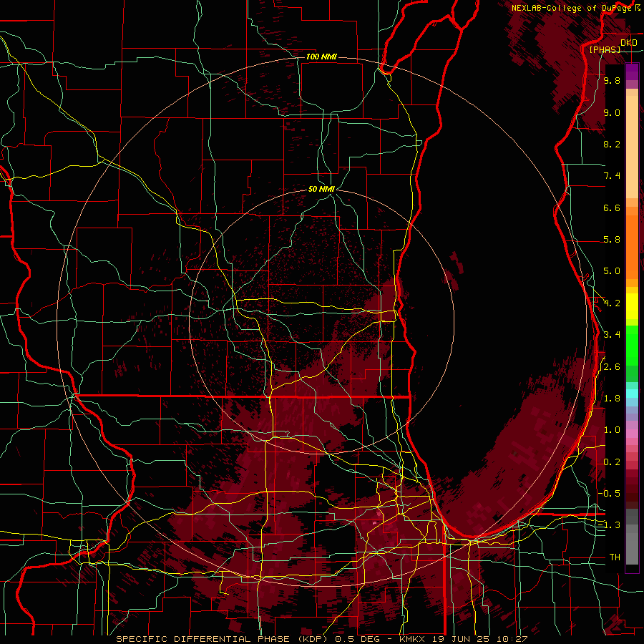This screenshot has width=644, height=644.
Task: Click the 9.0 value on color scale
Action: tap(612, 113)
